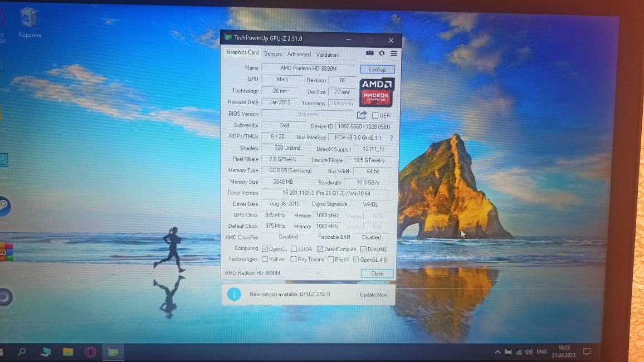Toggle the Ray Tracing checkbox
This screenshot has height=362, width=644.
[293, 260]
